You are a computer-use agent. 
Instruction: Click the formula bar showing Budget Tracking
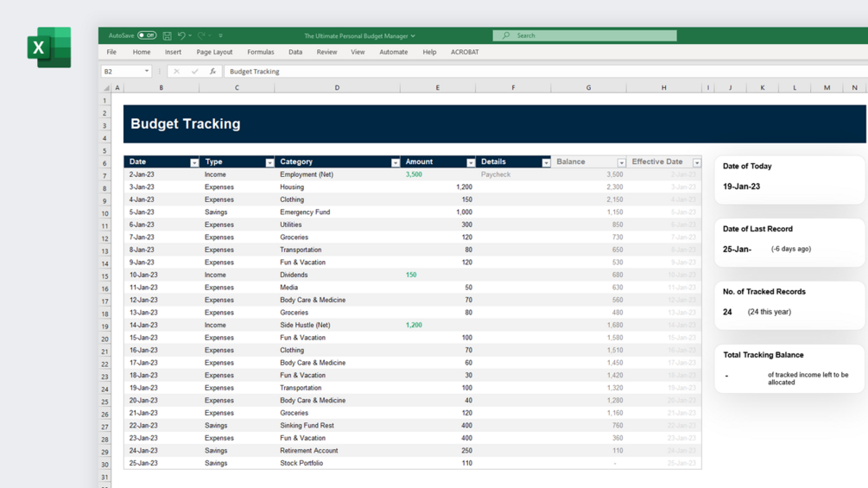(545, 72)
